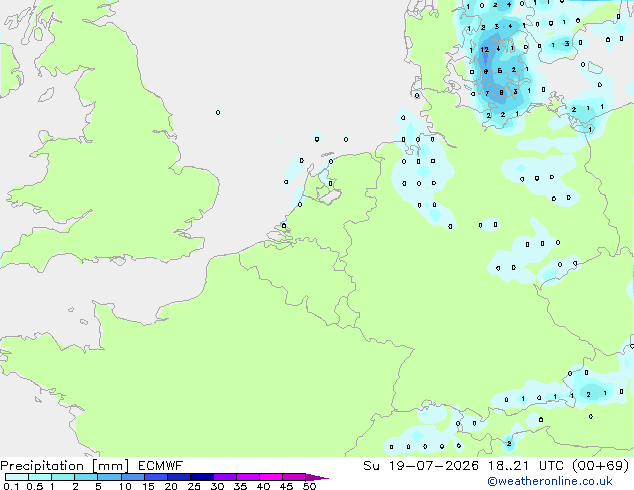The image size is (634, 490).
Task: Select the 45–50 mm legend color swatch
Action: tap(294, 477)
